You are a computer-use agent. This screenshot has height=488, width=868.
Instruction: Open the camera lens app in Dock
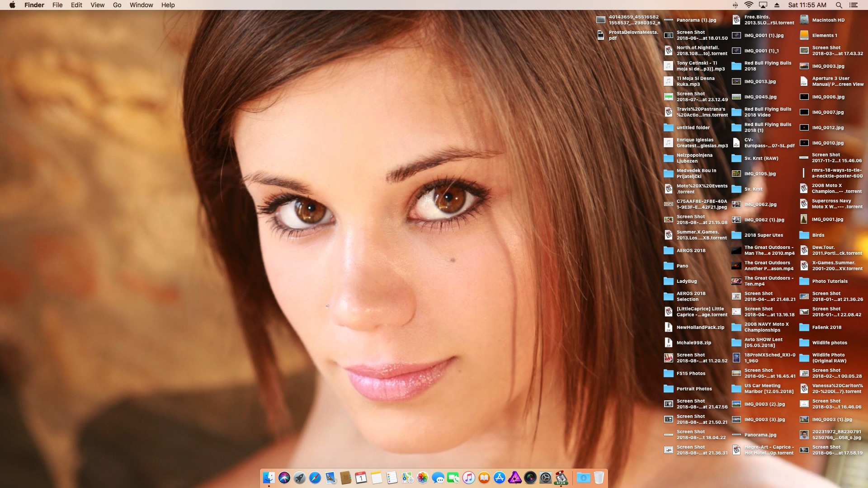(x=530, y=478)
